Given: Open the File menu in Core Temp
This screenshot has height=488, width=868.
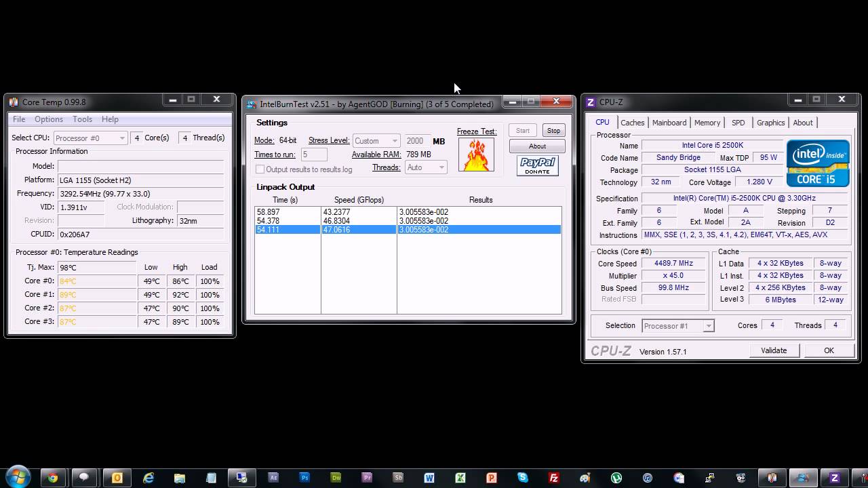Looking at the screenshot, I should click(19, 119).
